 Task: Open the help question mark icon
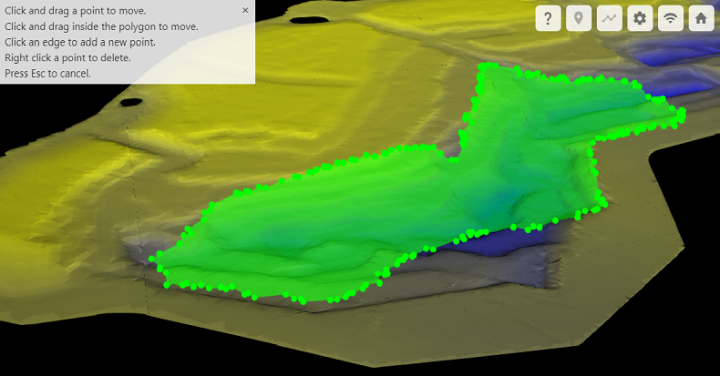point(548,18)
